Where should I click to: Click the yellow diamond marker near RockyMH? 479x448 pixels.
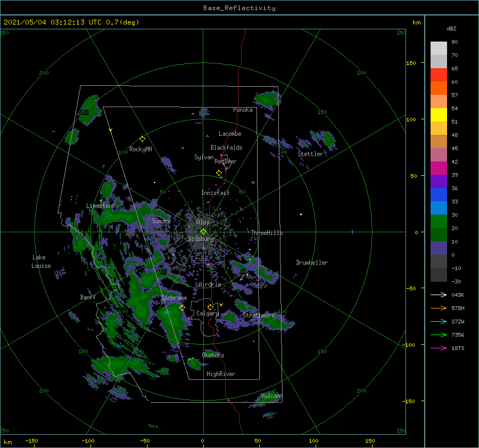coord(142,139)
